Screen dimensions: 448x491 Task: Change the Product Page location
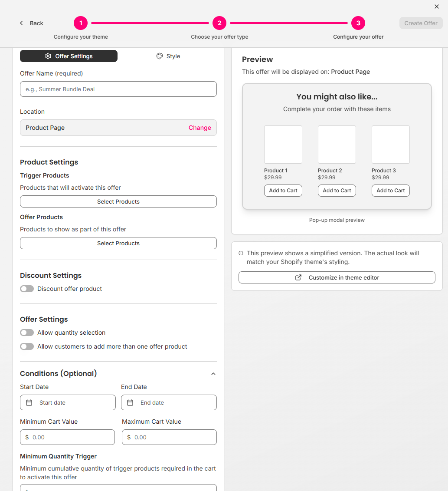[x=199, y=128]
